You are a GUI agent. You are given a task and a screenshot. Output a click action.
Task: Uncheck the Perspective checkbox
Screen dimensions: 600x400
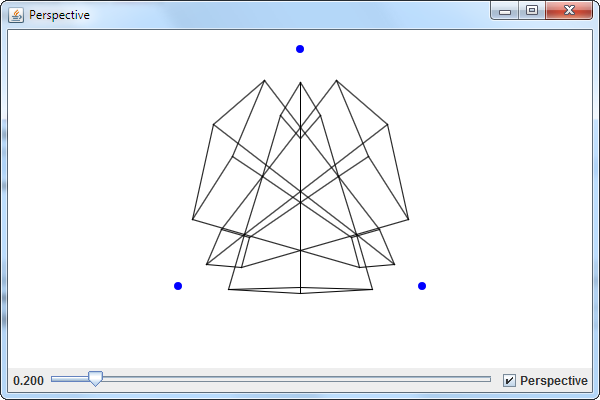click(509, 380)
